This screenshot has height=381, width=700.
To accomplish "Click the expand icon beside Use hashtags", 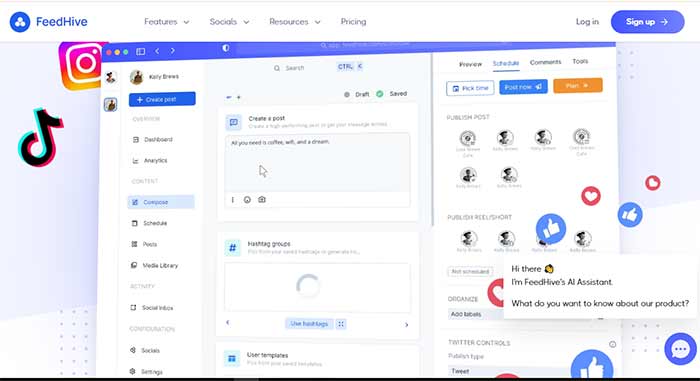I will click(341, 324).
